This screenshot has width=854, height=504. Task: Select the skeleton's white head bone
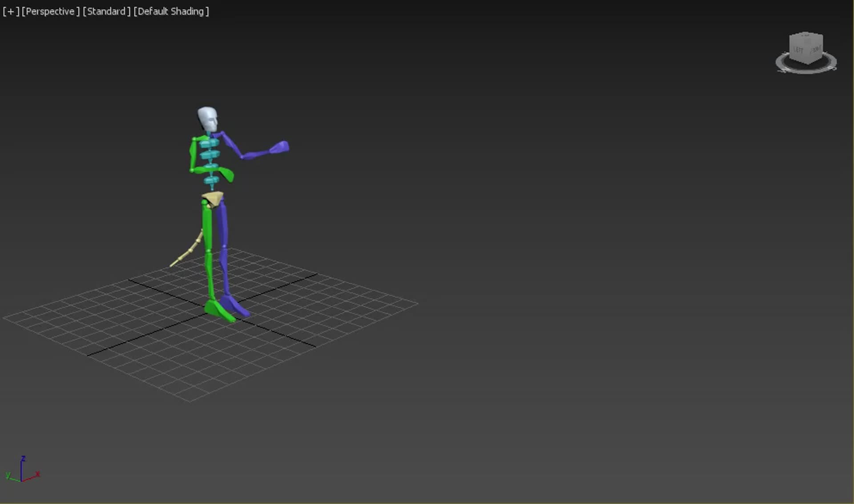206,117
